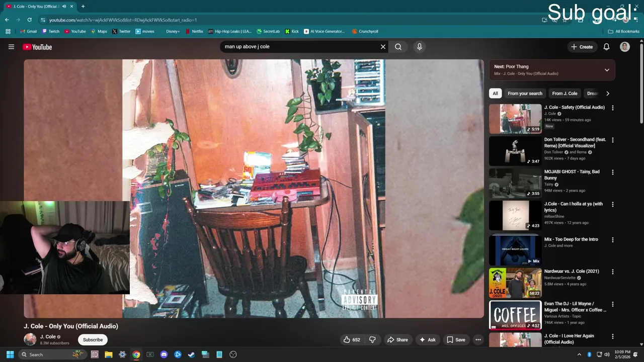This screenshot has width=644, height=362.
Task: Open the Hip-Hop Leaks bookmark
Action: (230, 31)
